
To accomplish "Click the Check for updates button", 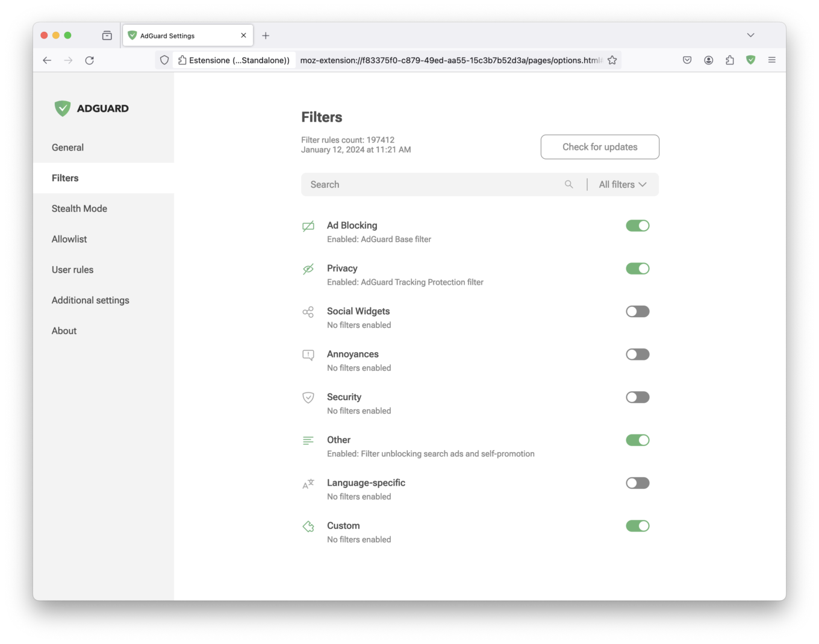I will click(x=600, y=147).
